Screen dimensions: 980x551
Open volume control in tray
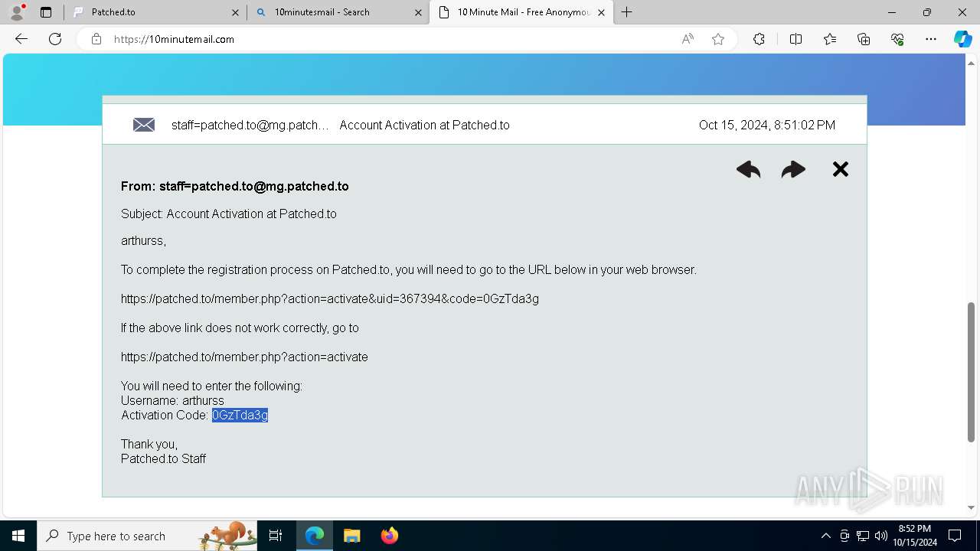pyautogui.click(x=880, y=536)
